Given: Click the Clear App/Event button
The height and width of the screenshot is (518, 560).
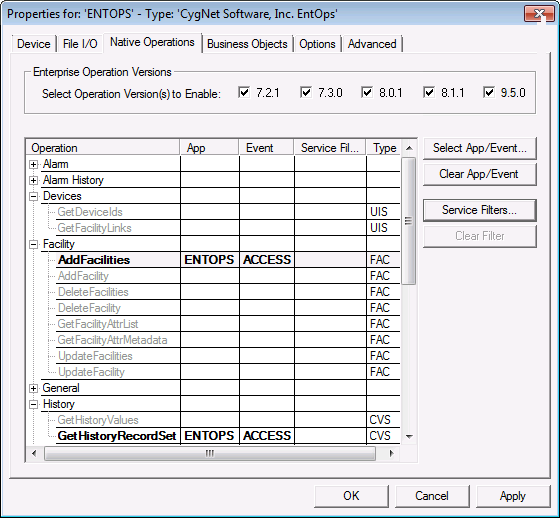Looking at the screenshot, I should 480,174.
